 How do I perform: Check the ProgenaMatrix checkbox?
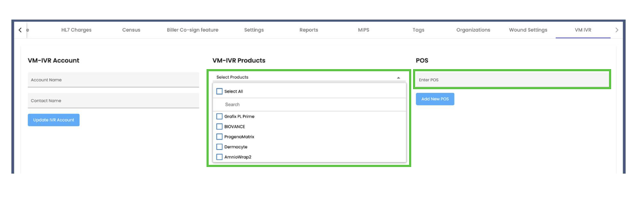tap(220, 136)
